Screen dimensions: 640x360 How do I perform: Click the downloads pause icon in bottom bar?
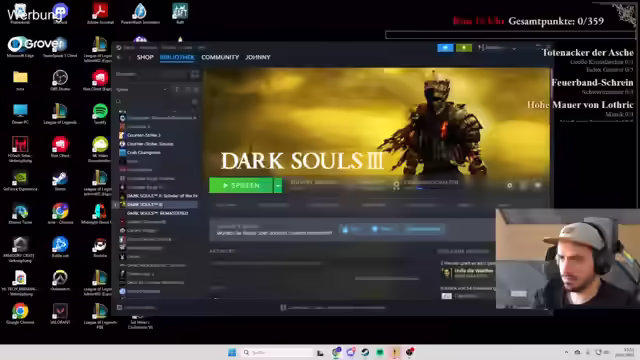283,308
